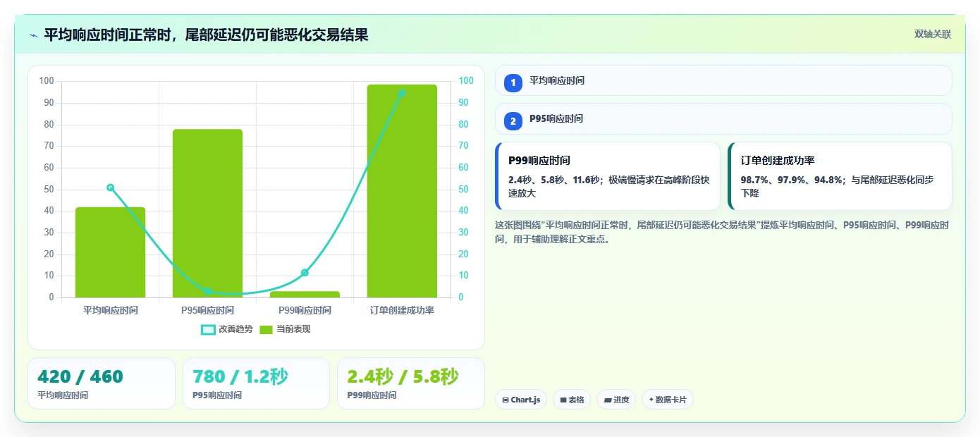Click trend line point above 平均响应时间
This screenshot has height=437, width=980.
[111, 187]
